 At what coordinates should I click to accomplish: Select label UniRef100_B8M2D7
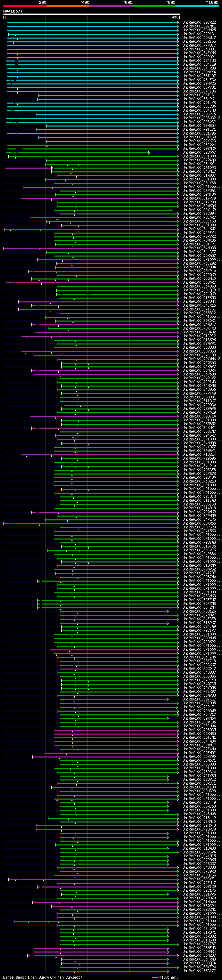[x=199, y=955]
